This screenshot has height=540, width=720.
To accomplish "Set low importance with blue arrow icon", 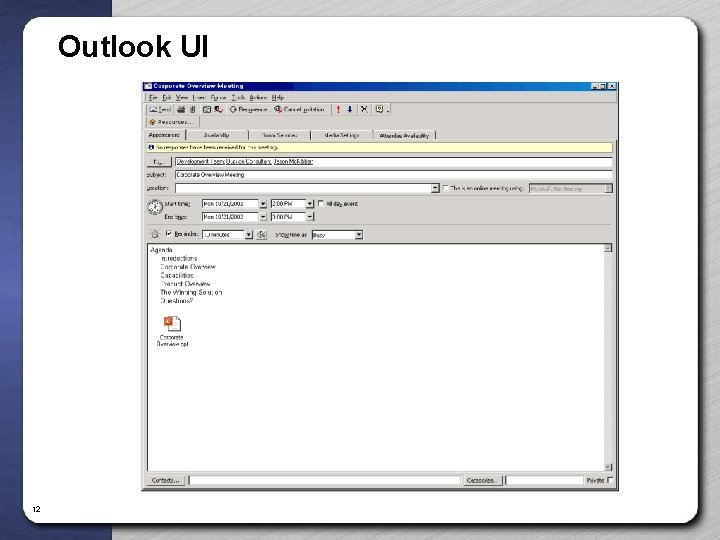I will click(x=350, y=109).
